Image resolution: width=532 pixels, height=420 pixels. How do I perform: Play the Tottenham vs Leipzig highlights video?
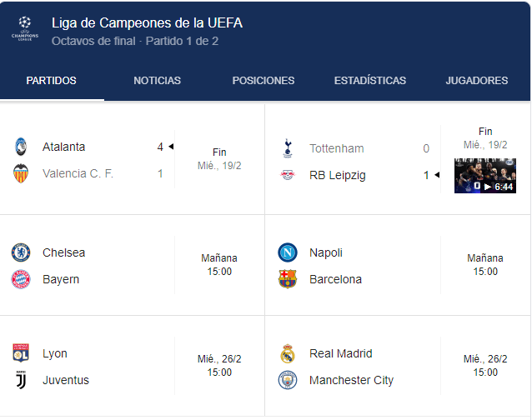(x=485, y=176)
